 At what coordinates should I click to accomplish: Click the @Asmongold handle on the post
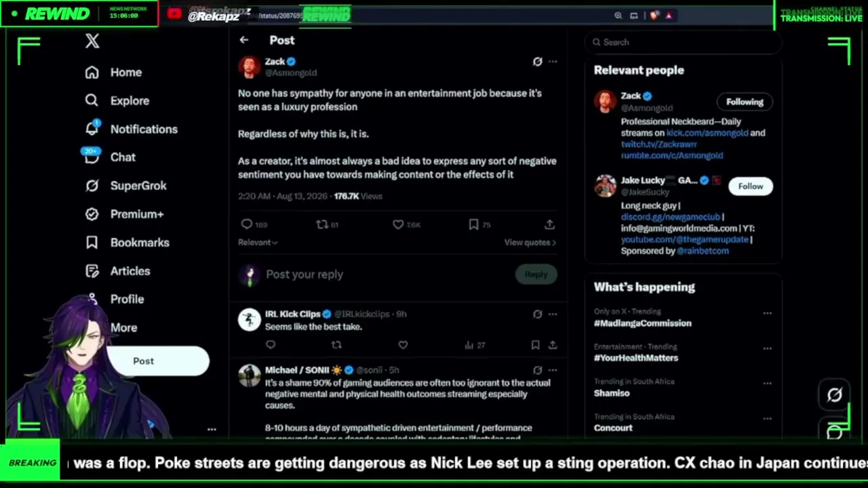[291, 73]
